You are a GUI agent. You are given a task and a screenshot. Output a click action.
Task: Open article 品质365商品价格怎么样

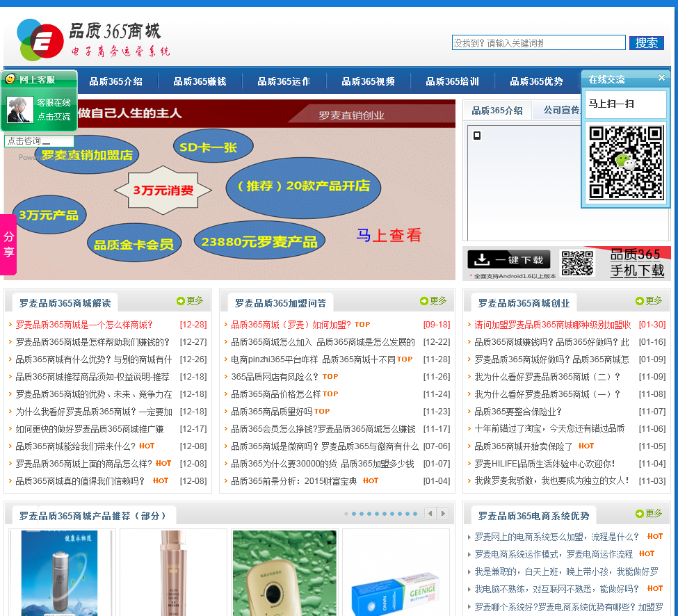[x=276, y=394]
